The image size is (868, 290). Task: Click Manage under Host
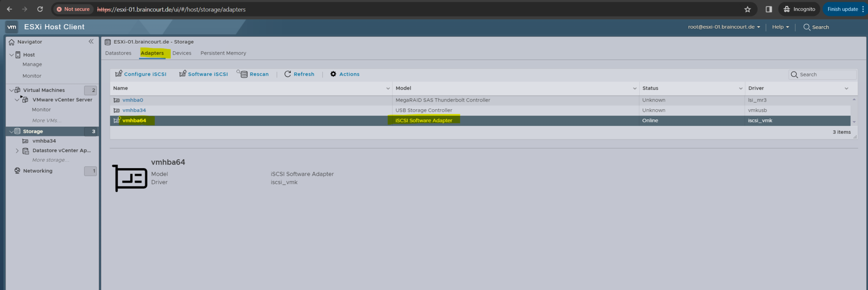click(x=32, y=64)
